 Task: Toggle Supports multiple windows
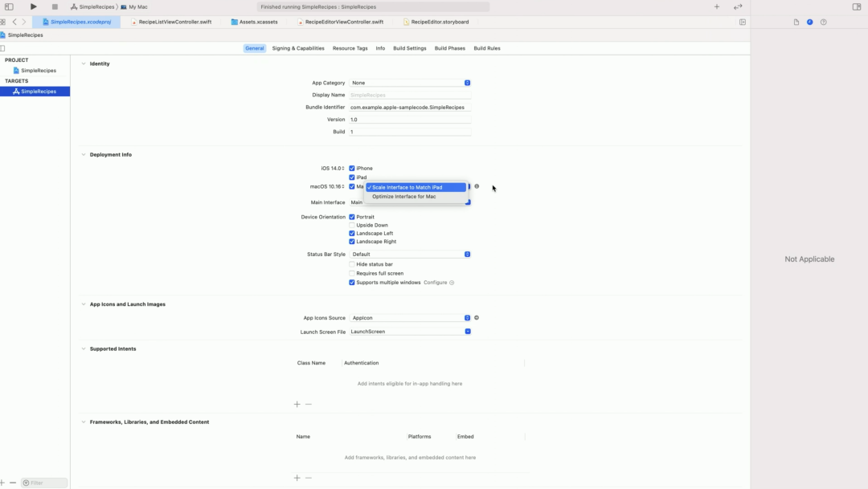(352, 283)
